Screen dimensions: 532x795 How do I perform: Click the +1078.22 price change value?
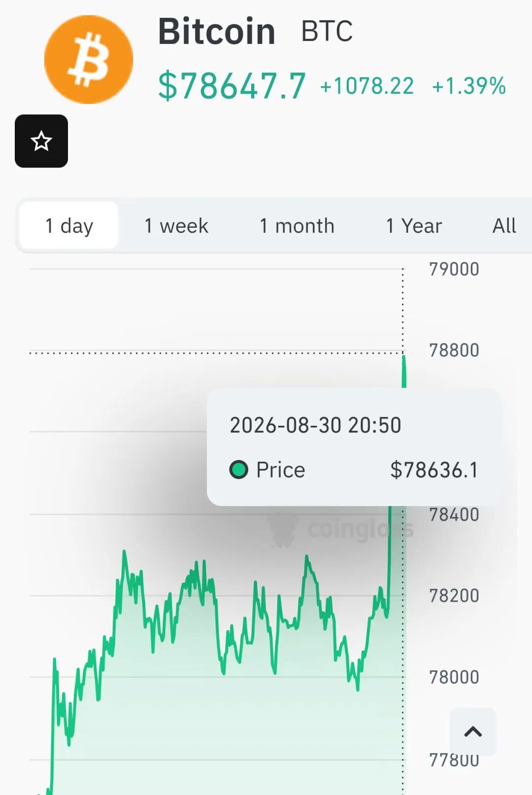[367, 86]
